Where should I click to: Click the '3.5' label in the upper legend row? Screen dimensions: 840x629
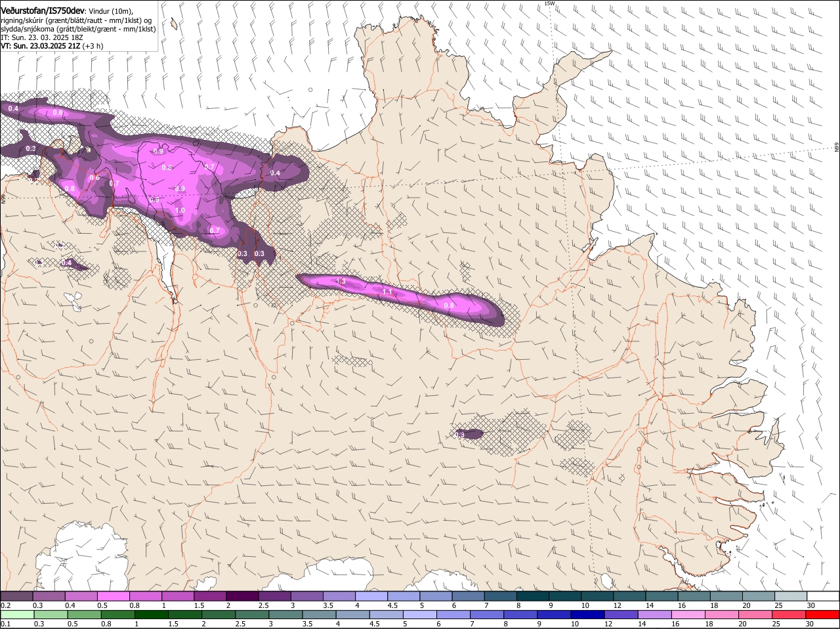(328, 605)
